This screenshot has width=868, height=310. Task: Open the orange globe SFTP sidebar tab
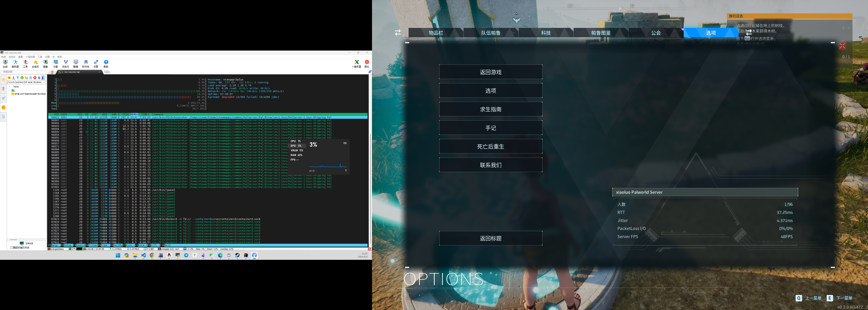coord(3,107)
